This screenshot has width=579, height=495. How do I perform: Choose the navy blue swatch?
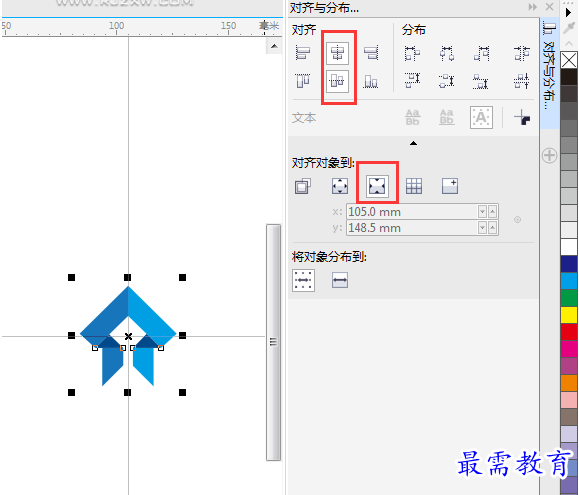(569, 264)
